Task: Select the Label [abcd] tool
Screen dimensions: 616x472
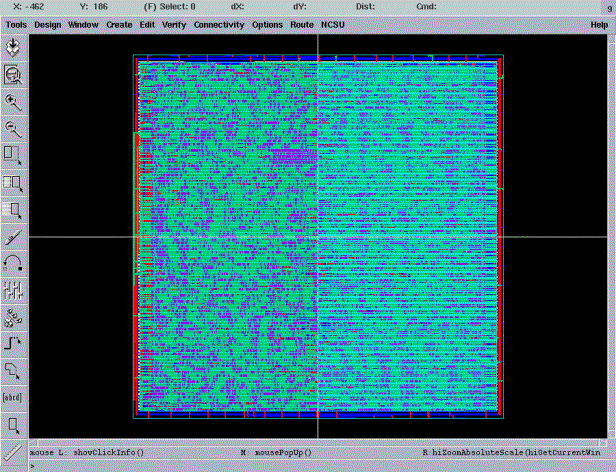Action: pos(14,398)
